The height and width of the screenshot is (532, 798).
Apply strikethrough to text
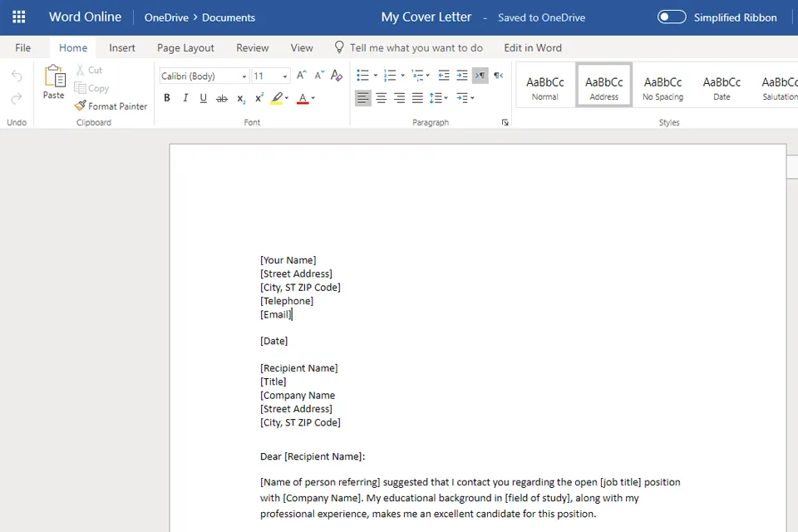point(222,98)
